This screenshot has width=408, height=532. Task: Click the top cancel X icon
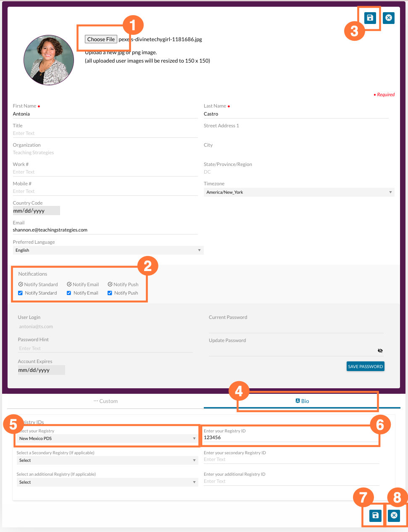(389, 18)
